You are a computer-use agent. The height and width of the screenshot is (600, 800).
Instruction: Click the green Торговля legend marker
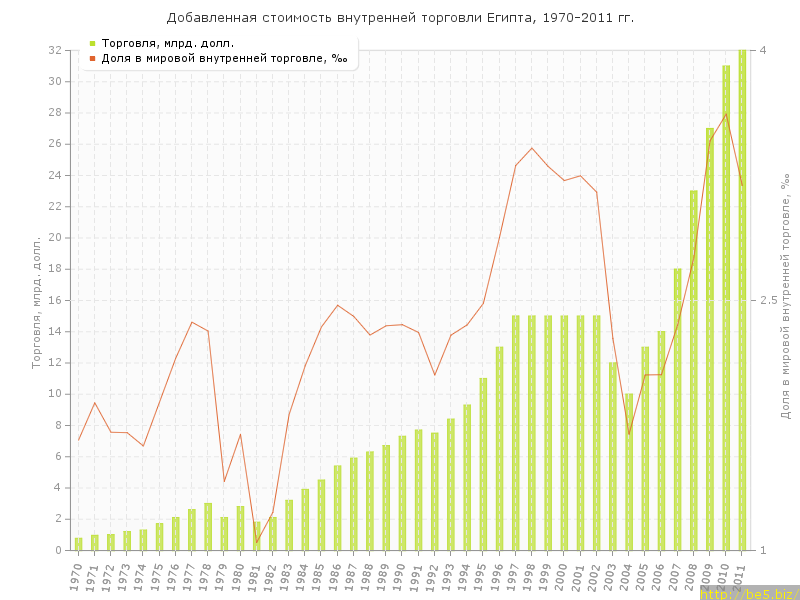point(92,43)
